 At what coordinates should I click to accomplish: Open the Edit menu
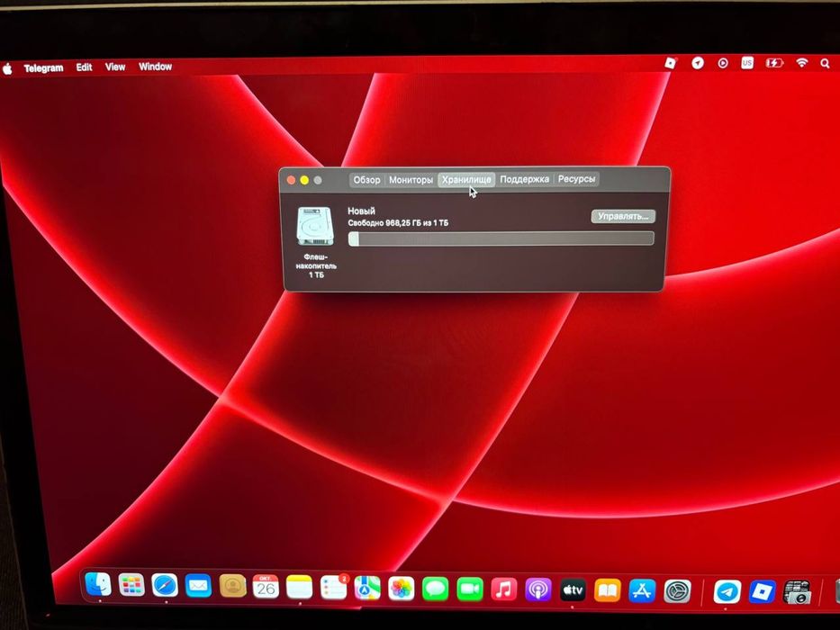84,67
